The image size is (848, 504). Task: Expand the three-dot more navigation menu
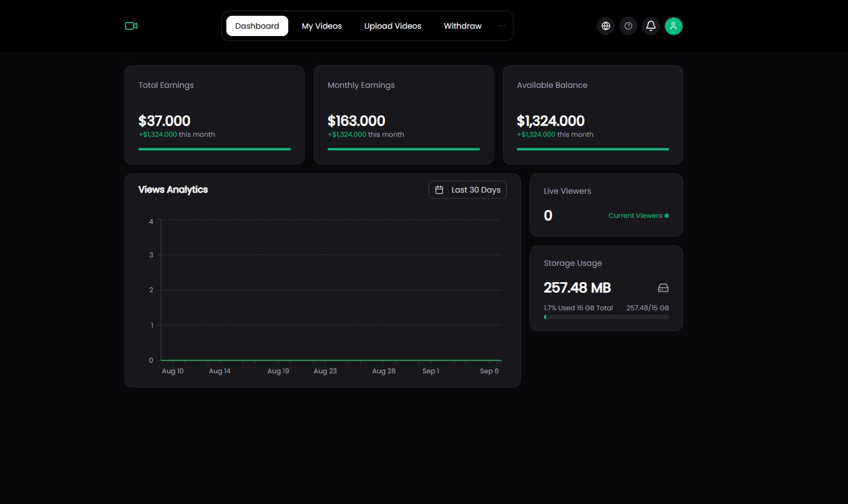click(x=502, y=26)
